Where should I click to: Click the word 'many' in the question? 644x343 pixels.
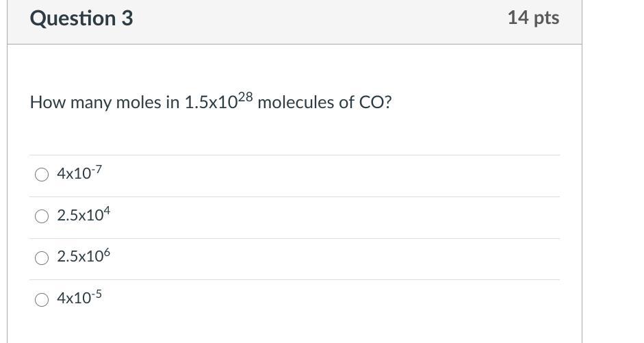pyautogui.click(x=91, y=103)
